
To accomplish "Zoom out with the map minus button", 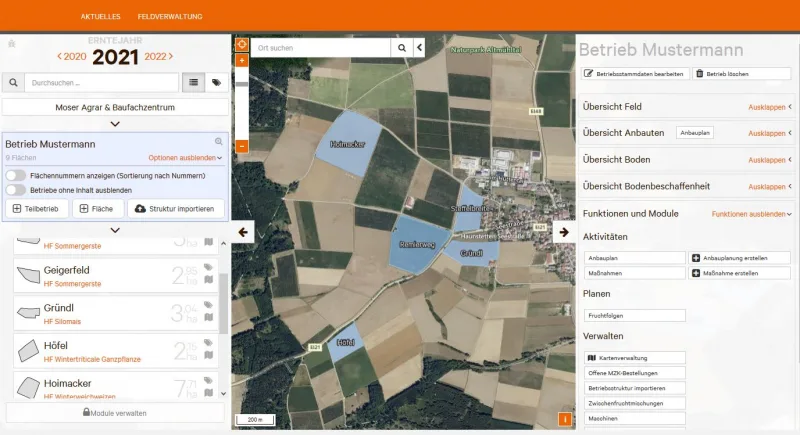I will [242, 146].
